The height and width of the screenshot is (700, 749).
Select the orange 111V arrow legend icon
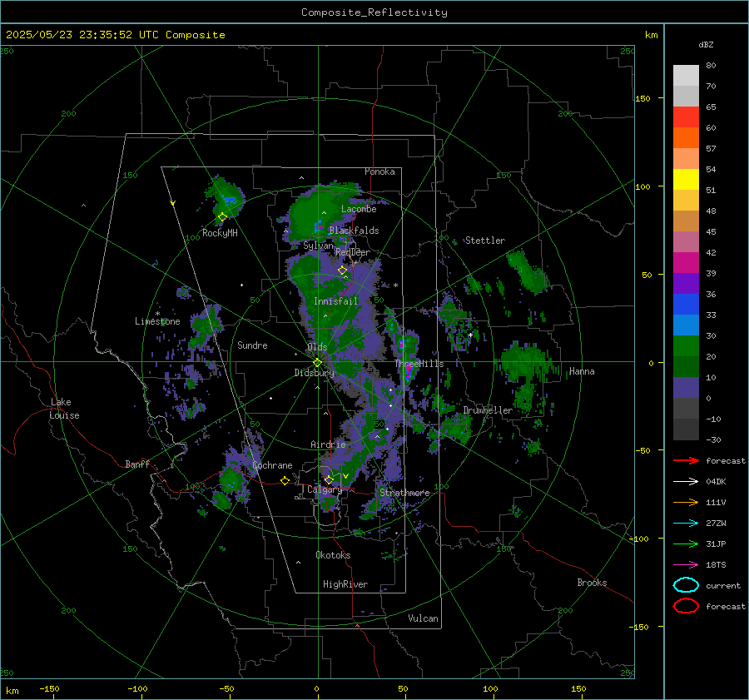pos(686,502)
